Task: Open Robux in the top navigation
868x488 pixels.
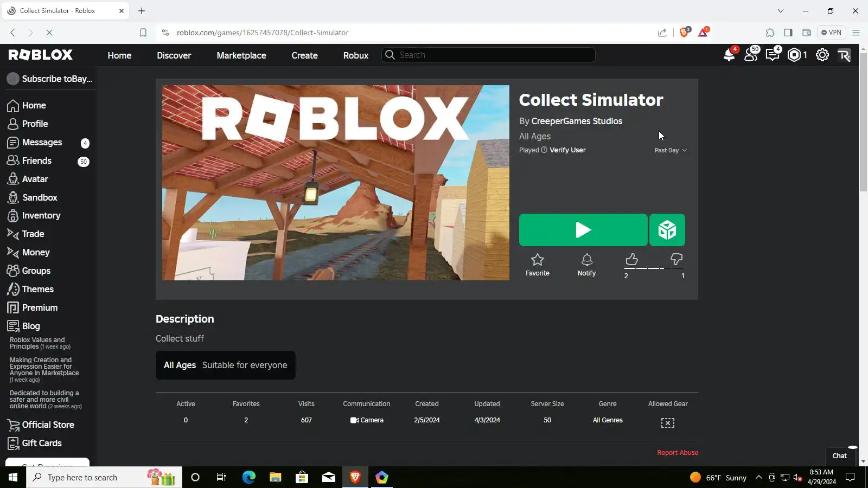Action: point(356,55)
